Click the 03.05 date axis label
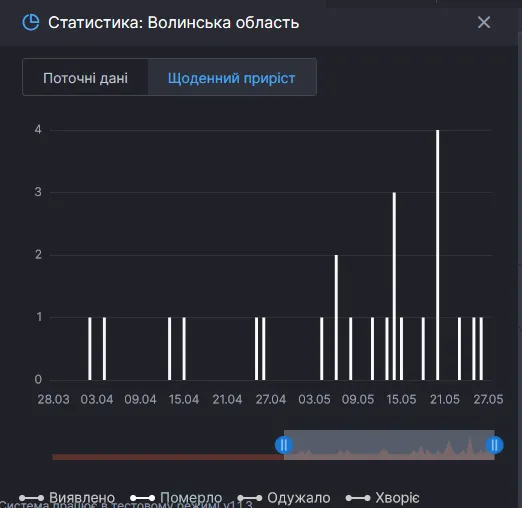Image resolution: width=522 pixels, height=508 pixels. (x=314, y=399)
